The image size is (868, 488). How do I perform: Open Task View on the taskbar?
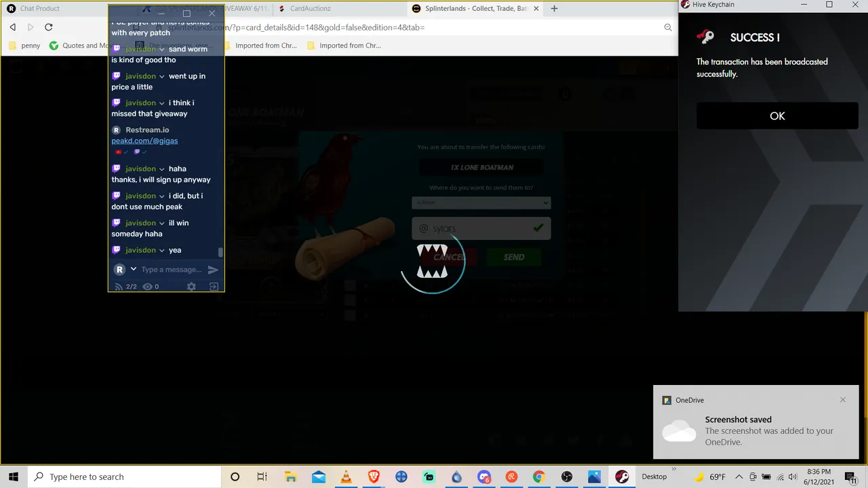pyautogui.click(x=262, y=476)
